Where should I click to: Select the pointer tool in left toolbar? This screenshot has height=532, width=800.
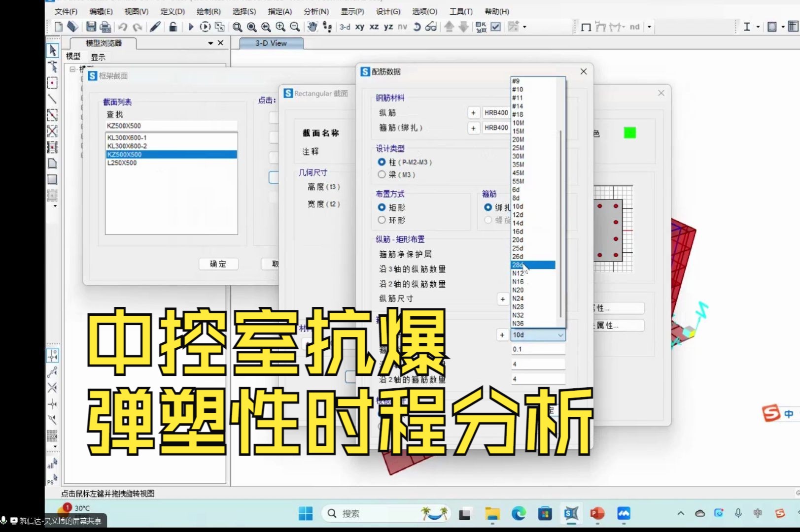[53, 50]
